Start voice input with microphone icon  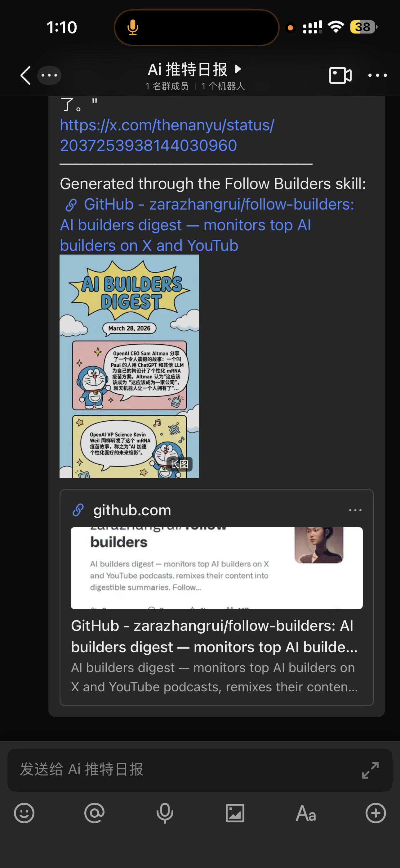165,813
